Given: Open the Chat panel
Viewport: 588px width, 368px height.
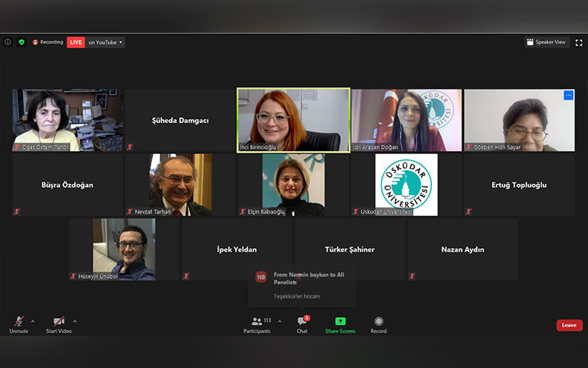Looking at the screenshot, I should (x=302, y=325).
